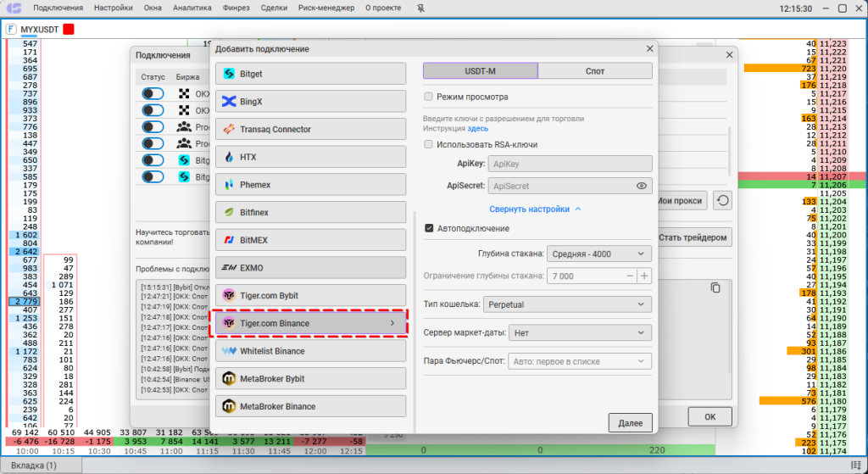Toggle the first OKX connection switch
Screen dimensions: 868x474
coord(153,94)
